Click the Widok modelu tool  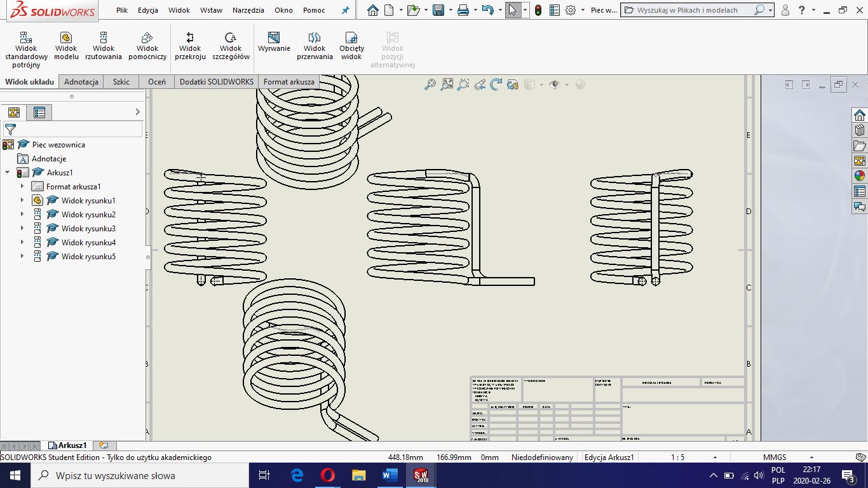[66, 46]
